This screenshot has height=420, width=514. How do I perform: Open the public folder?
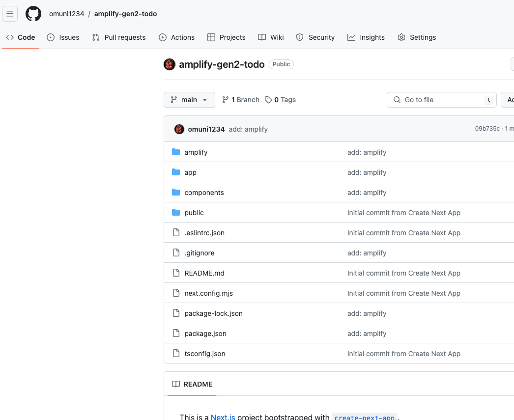click(194, 213)
